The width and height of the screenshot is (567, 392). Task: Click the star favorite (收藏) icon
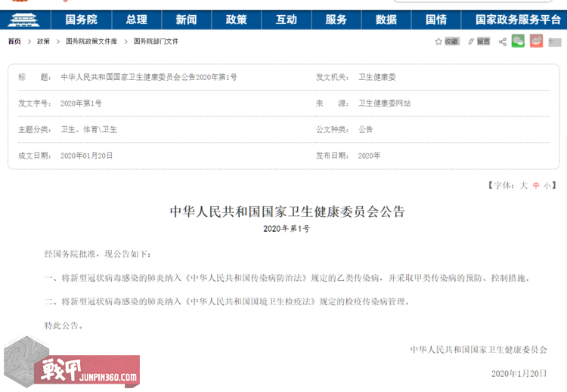438,42
